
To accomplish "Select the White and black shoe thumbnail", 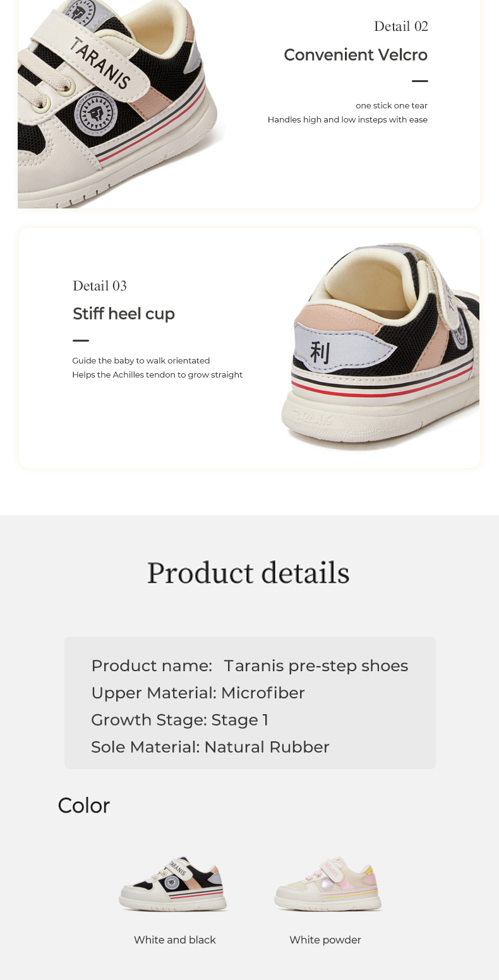I will click(x=174, y=884).
